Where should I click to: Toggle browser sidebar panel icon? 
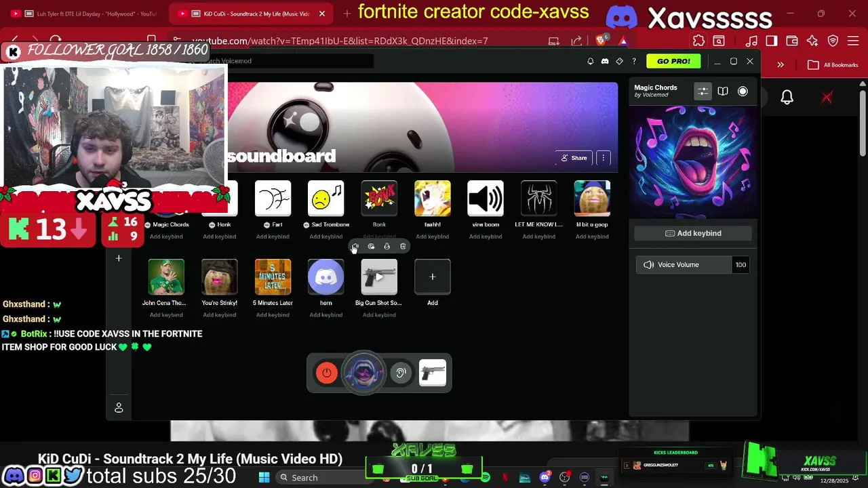772,41
